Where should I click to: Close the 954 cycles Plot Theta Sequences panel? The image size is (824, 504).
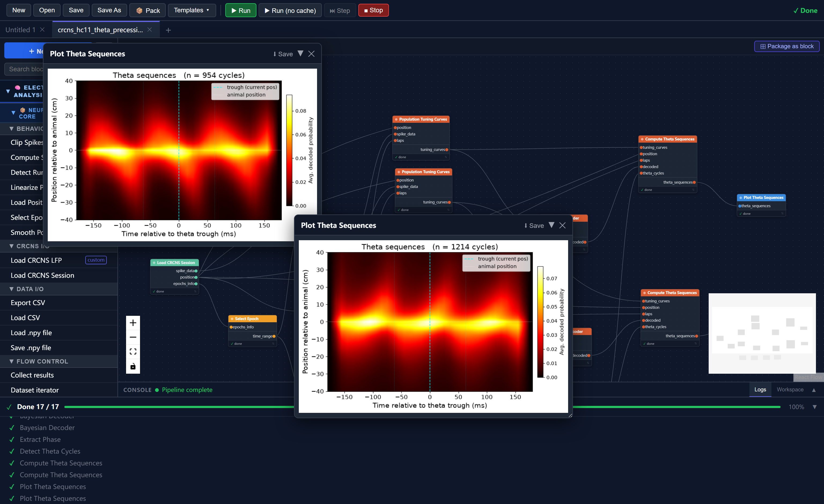click(x=311, y=54)
